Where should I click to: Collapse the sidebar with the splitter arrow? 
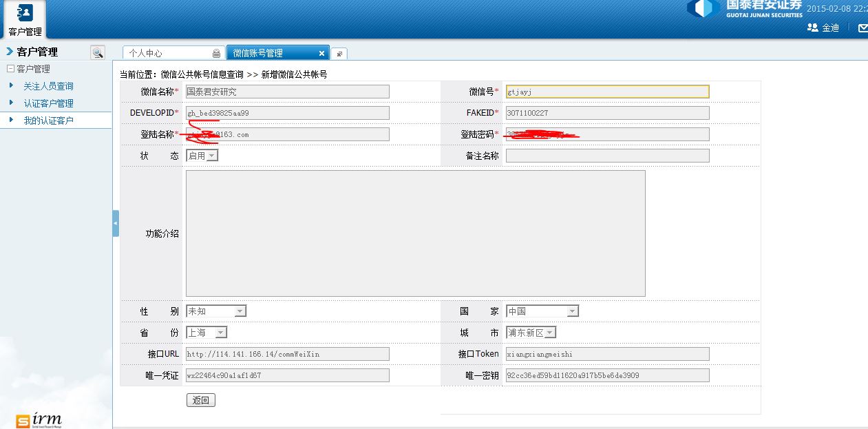[x=116, y=223]
